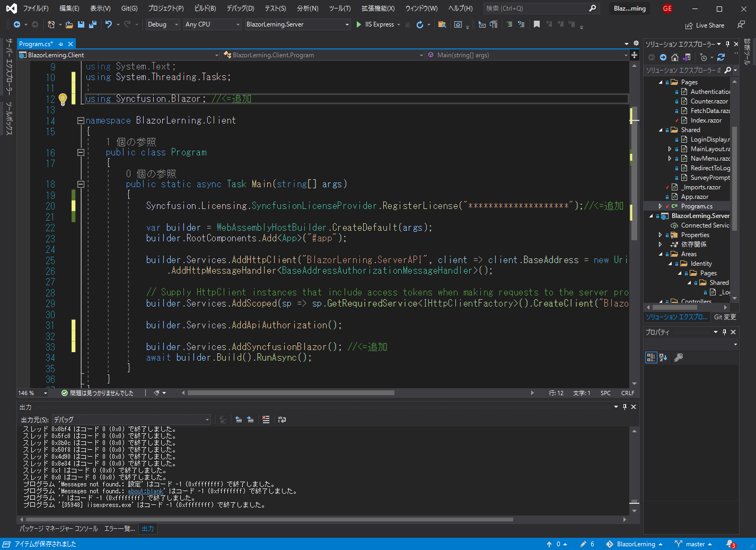Click the editor horizontal scrollbar thumb
The image size is (756, 550).
tap(291, 393)
